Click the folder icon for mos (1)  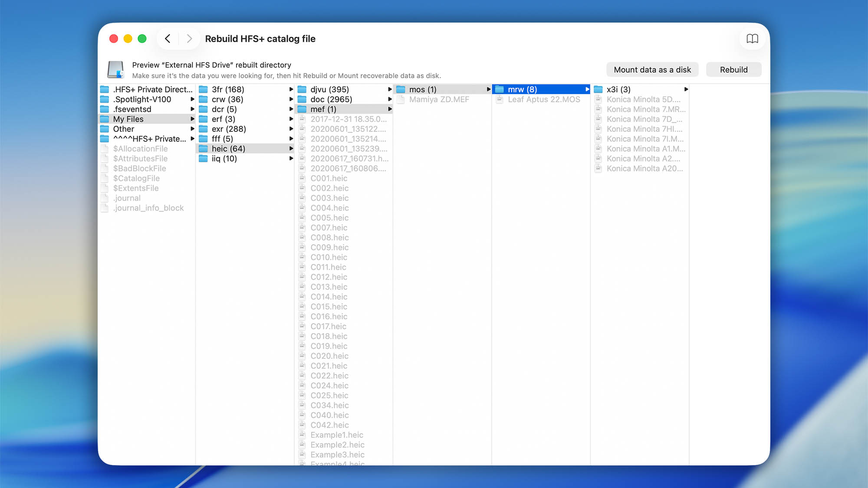(400, 89)
